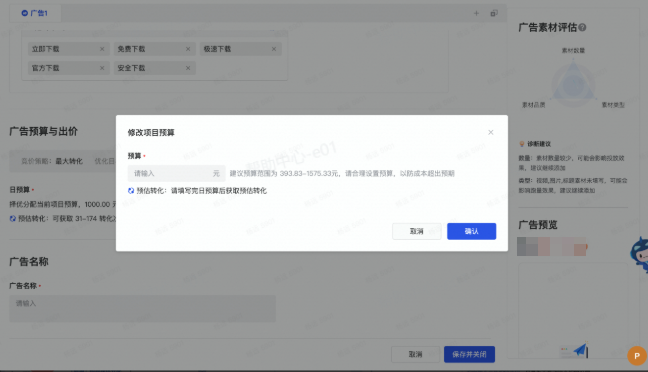Open help icon beside 广告素材评估
The width and height of the screenshot is (648, 372).
[582, 27]
